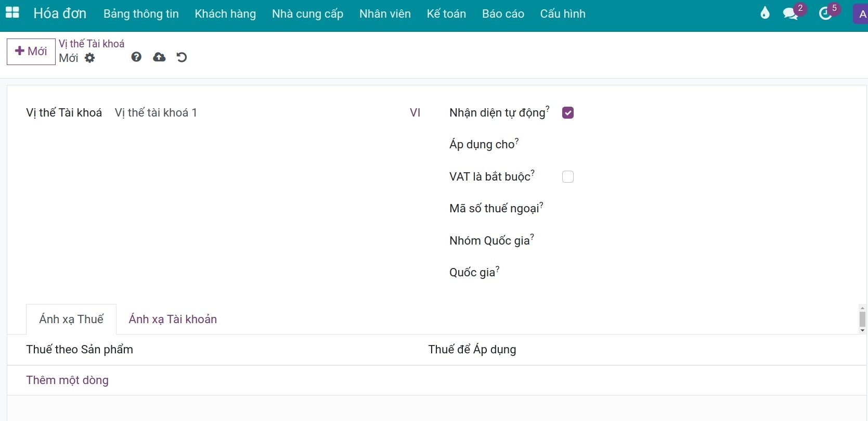Enable the VAT là bắt buộc checkbox

(568, 177)
